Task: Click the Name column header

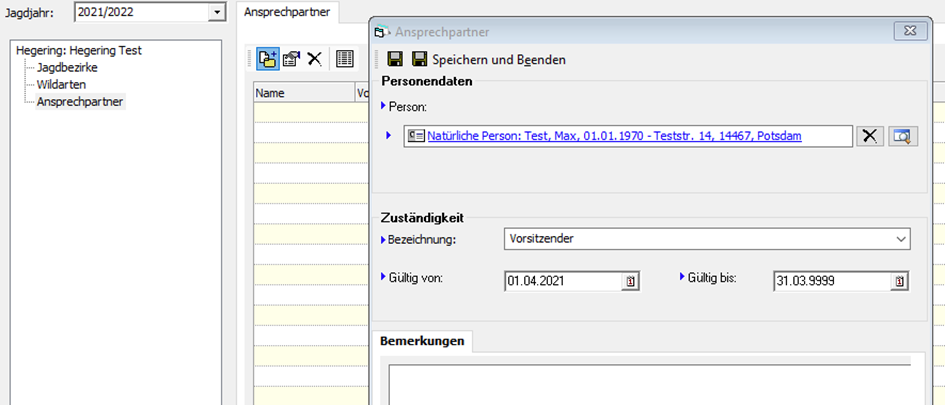Action: (x=300, y=93)
